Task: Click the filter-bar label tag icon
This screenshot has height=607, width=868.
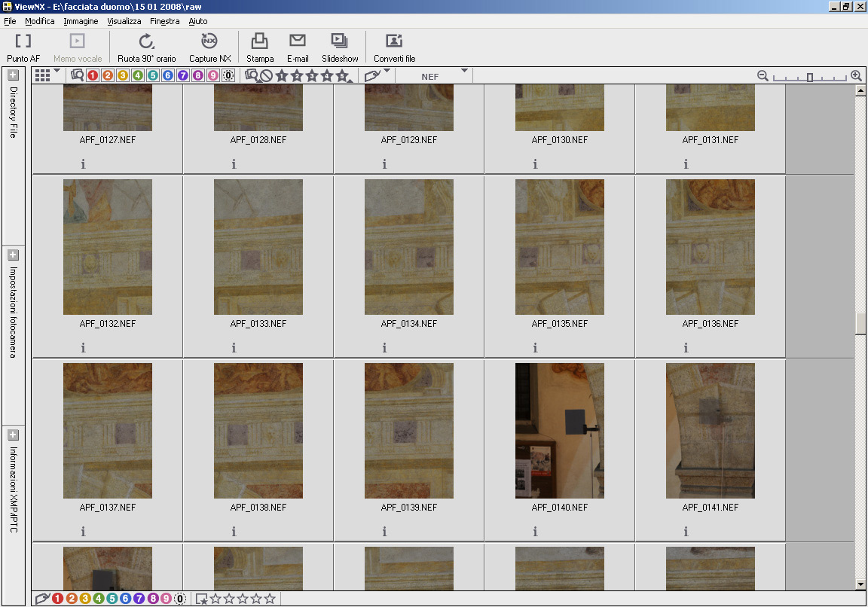Action: [372, 76]
